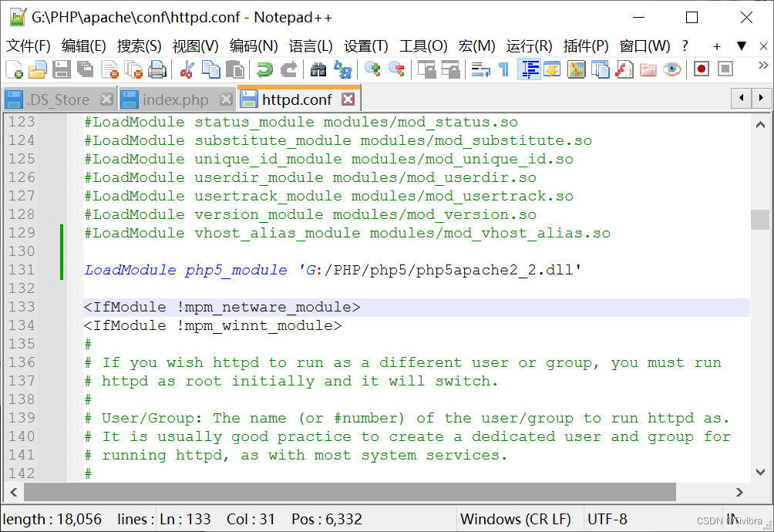Viewport: 774px width, 532px height.
Task: Click the Print icon in the toolbar
Action: (x=157, y=69)
